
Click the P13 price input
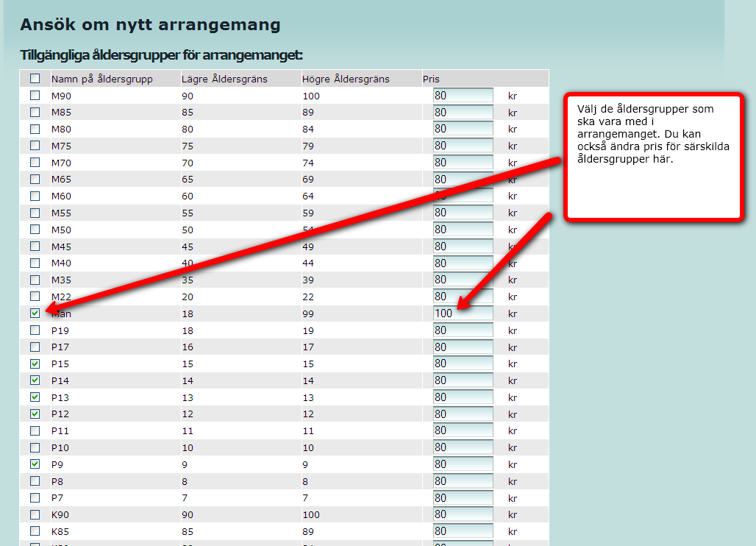tap(463, 397)
